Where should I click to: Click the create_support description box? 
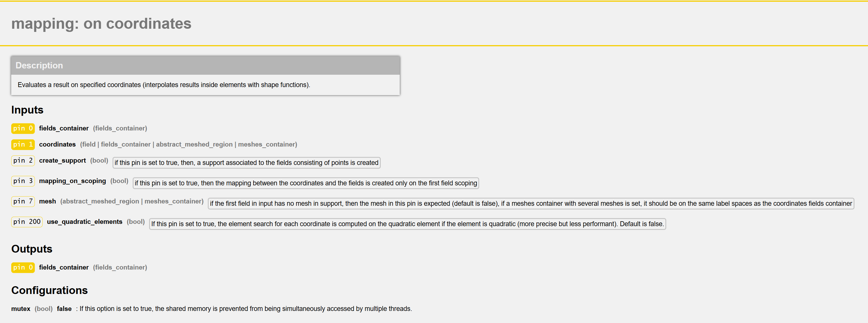click(x=246, y=163)
